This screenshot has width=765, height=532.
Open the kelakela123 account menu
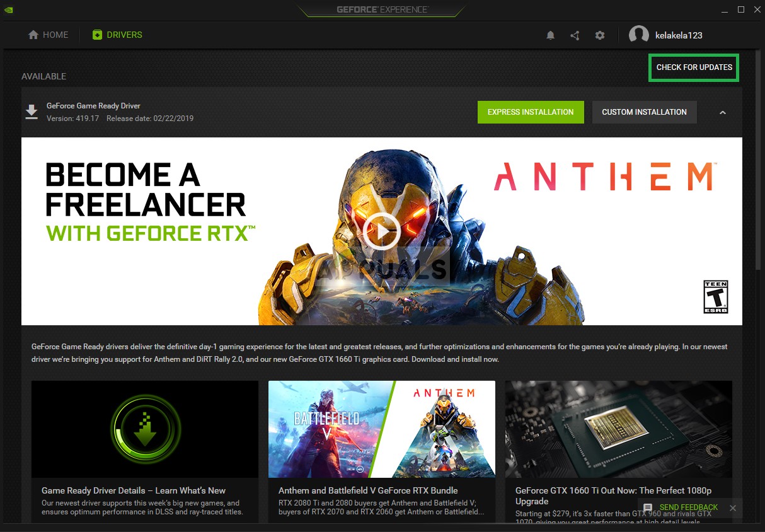click(678, 35)
